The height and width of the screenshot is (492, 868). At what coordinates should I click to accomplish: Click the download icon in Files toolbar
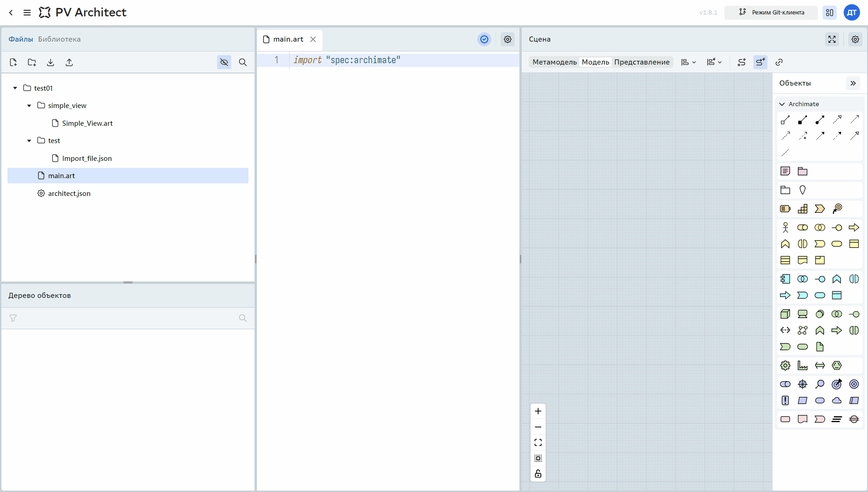click(x=51, y=62)
